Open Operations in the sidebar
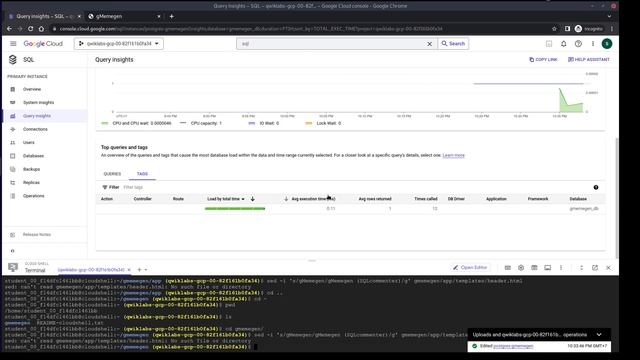640x360 pixels. [33, 196]
